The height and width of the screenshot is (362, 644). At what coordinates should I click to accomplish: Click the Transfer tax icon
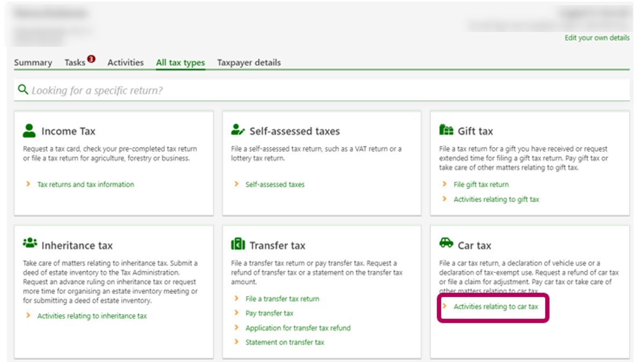click(x=238, y=245)
